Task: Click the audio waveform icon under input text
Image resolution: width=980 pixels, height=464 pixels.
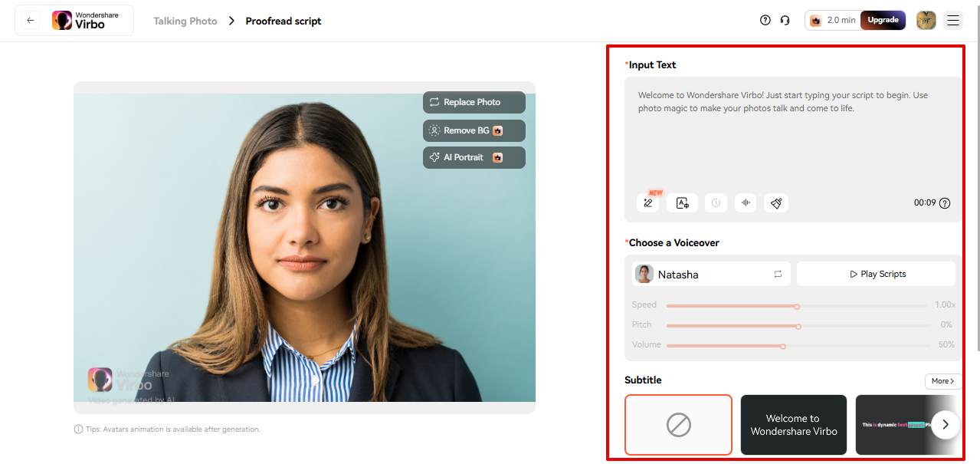Action: (x=746, y=202)
